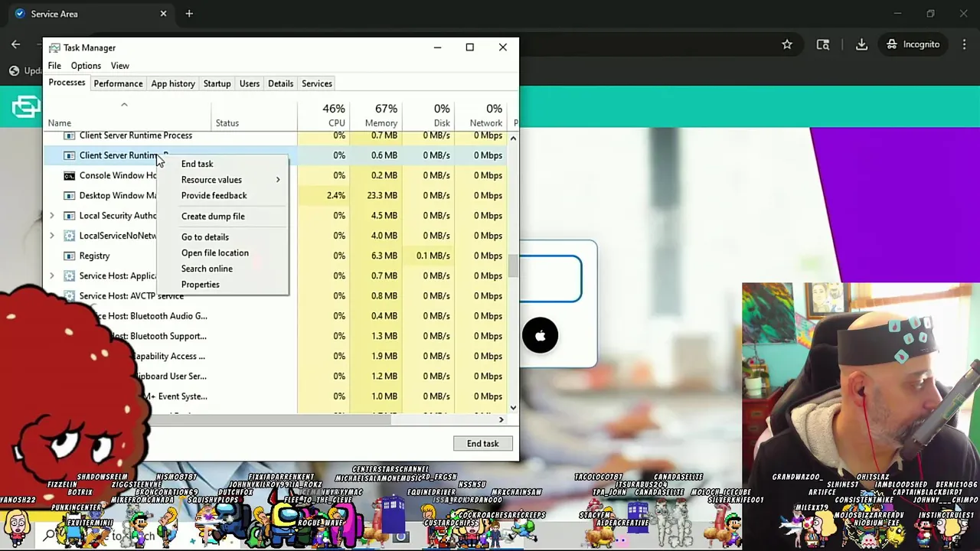
Task: Open the Options menu
Action: (x=86, y=66)
